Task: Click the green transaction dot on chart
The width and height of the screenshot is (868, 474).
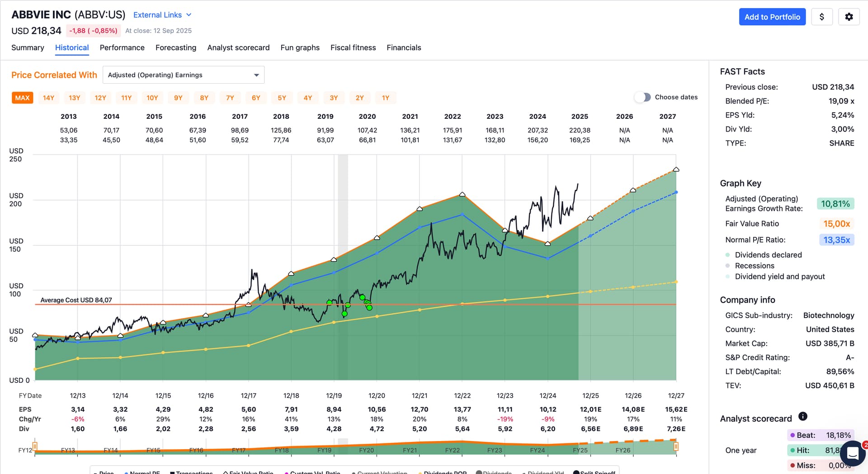Action: click(x=345, y=314)
